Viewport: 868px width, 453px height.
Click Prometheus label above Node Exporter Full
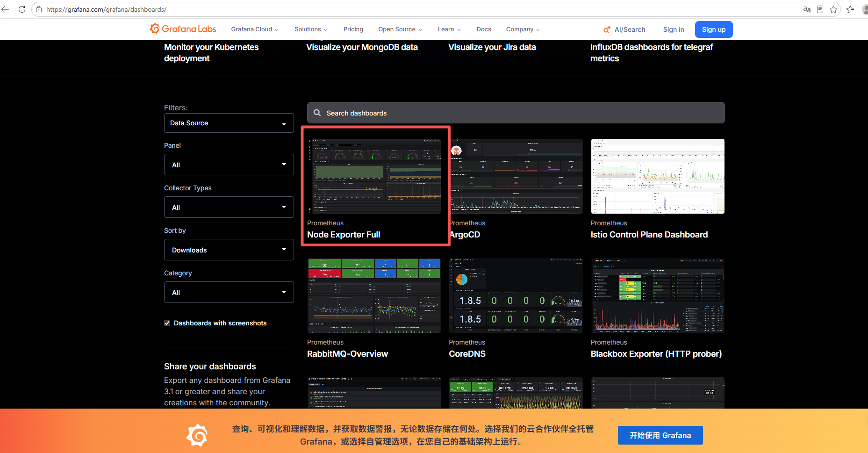click(x=325, y=223)
